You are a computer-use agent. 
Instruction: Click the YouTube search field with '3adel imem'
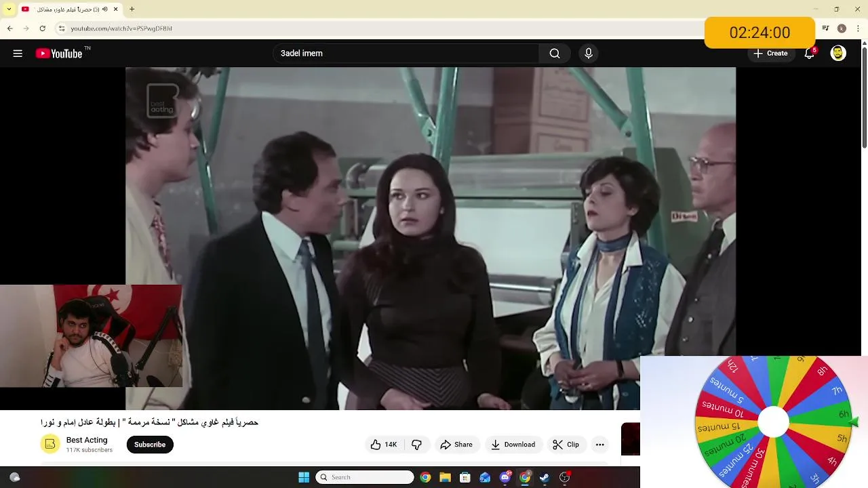pos(406,54)
